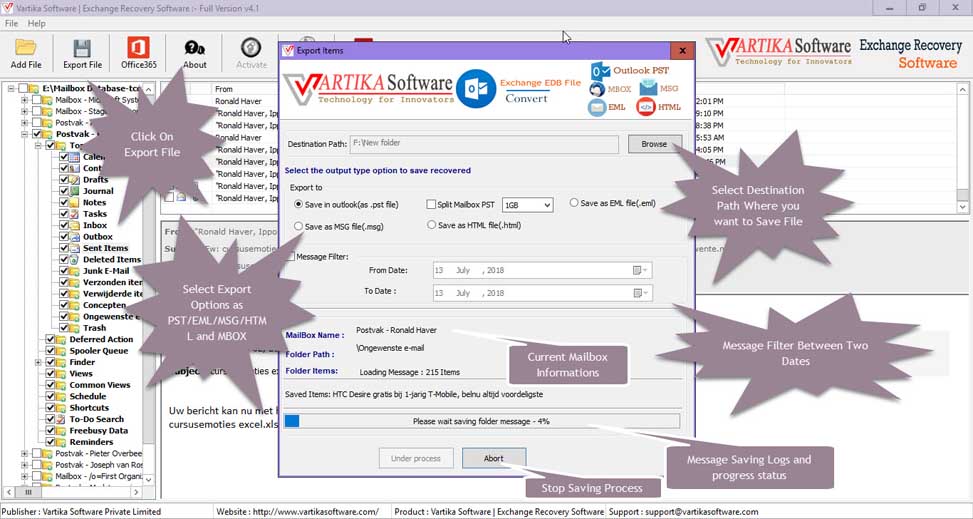Image resolution: width=973 pixels, height=519 pixels.
Task: Select the Deleted Items folder
Action: point(112,260)
